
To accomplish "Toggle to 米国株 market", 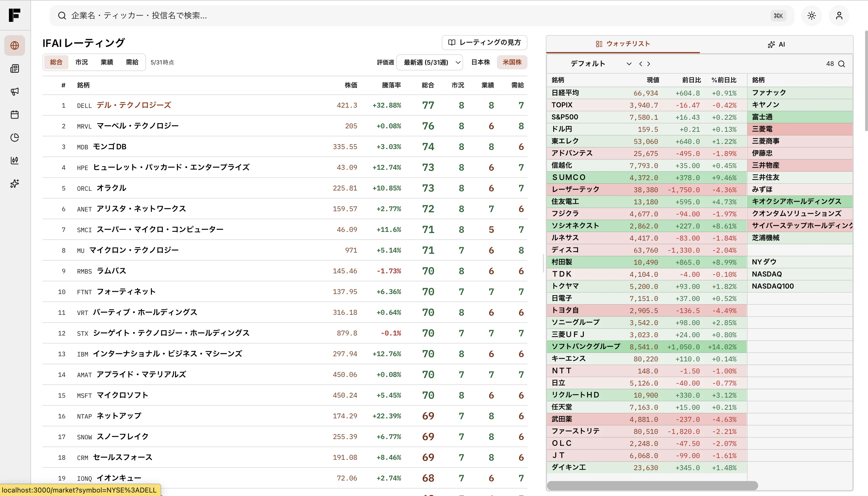I will click(x=512, y=62).
